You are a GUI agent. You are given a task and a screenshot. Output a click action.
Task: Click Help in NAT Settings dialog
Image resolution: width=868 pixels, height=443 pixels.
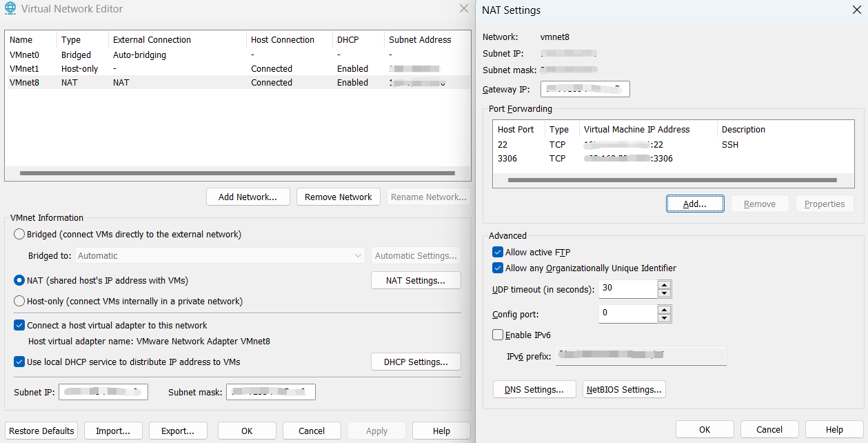click(834, 430)
